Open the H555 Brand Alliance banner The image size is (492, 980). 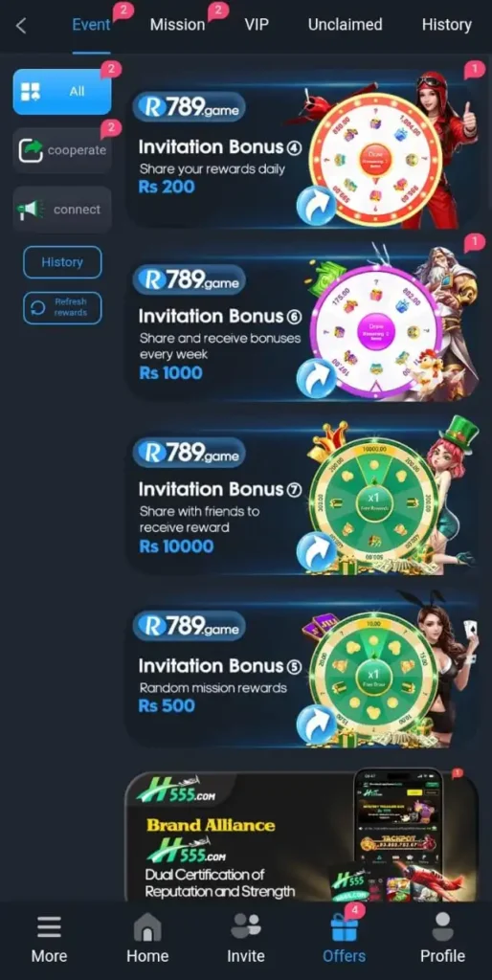pyautogui.click(x=302, y=836)
